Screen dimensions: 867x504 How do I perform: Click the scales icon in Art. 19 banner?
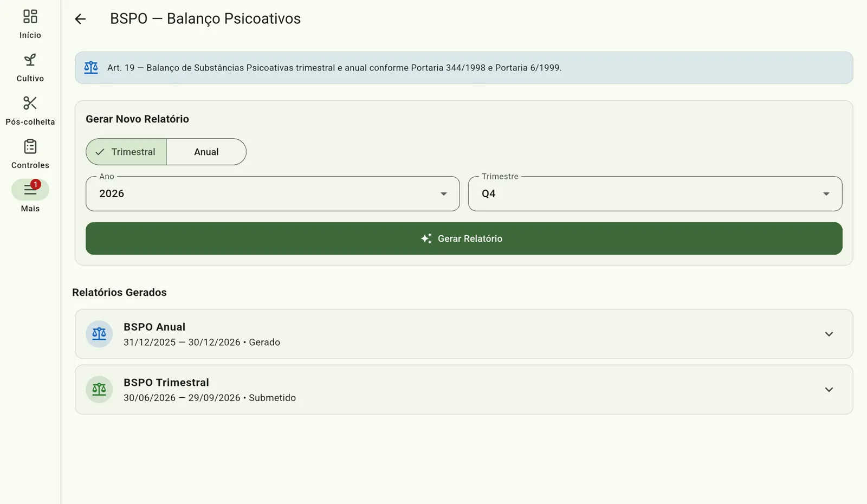coord(91,68)
